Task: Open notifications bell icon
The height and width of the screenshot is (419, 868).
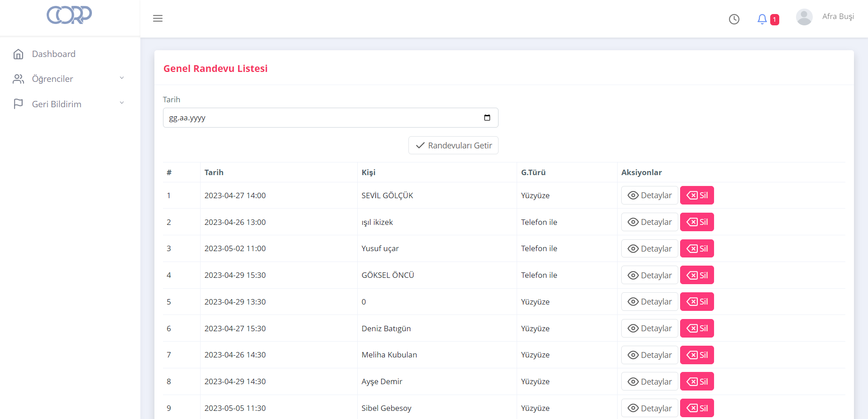Action: 762,19
